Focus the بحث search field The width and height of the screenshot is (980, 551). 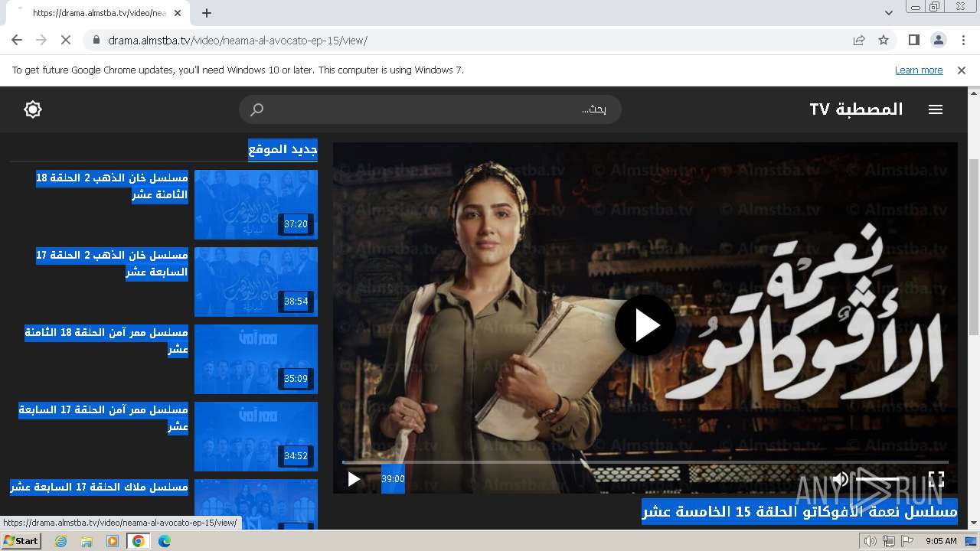tap(430, 109)
